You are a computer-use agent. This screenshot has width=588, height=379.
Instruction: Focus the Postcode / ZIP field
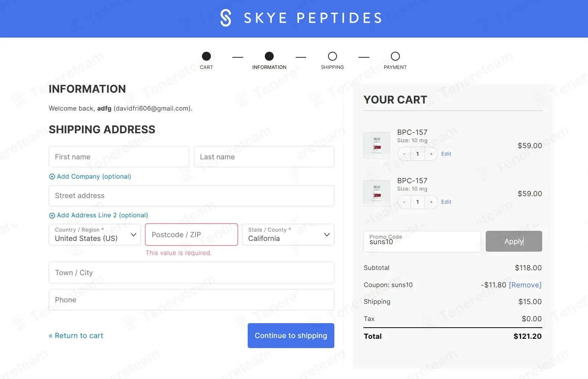pyautogui.click(x=192, y=235)
